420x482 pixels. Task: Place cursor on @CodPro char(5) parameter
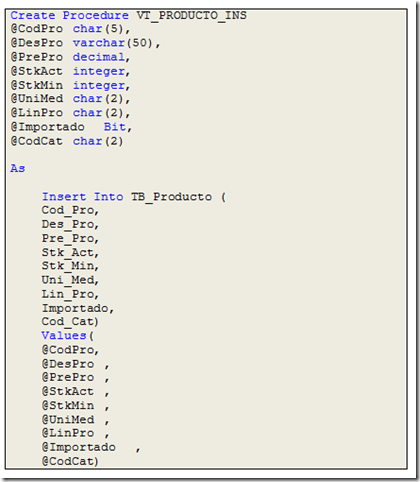(70, 29)
